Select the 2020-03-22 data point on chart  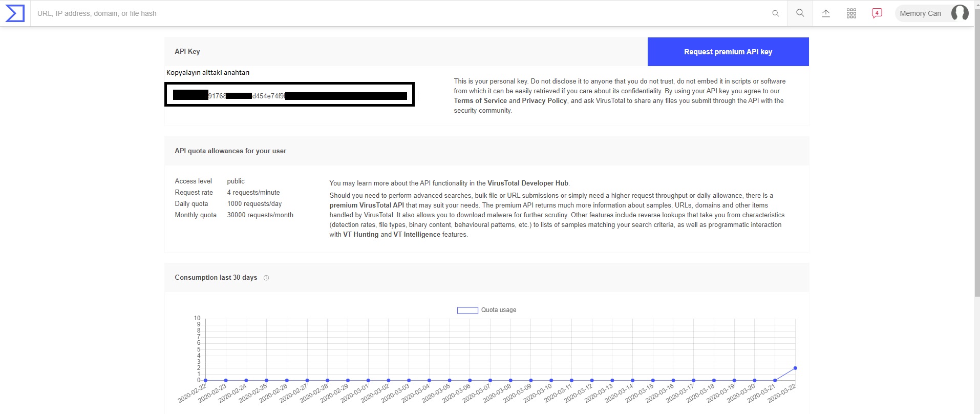pos(795,368)
